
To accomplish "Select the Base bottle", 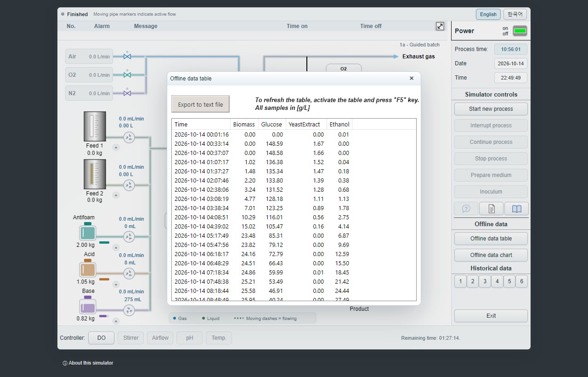I will pyautogui.click(x=87, y=305).
